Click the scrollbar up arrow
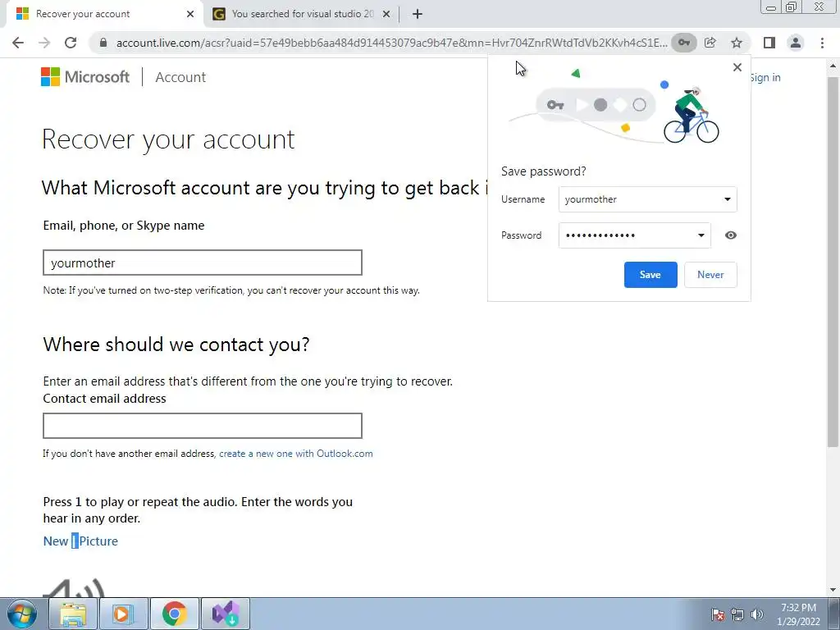The width and height of the screenshot is (840, 630). pos(833,66)
